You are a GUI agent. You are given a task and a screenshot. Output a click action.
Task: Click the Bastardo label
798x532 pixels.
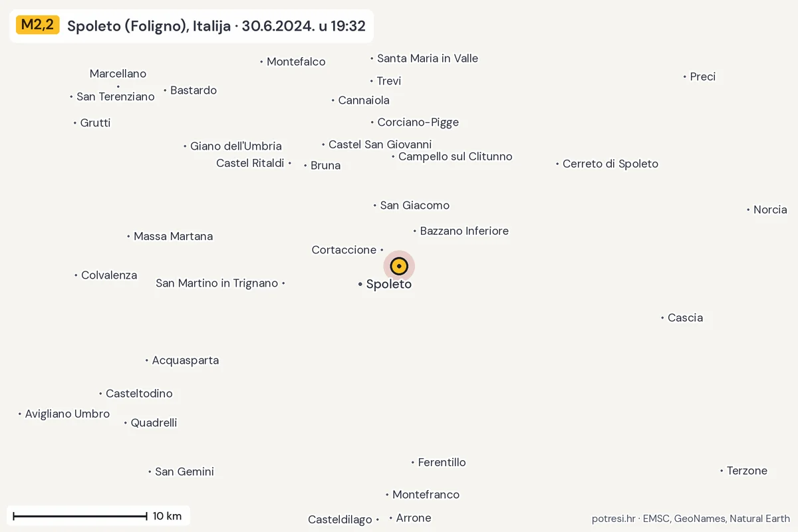pos(194,90)
